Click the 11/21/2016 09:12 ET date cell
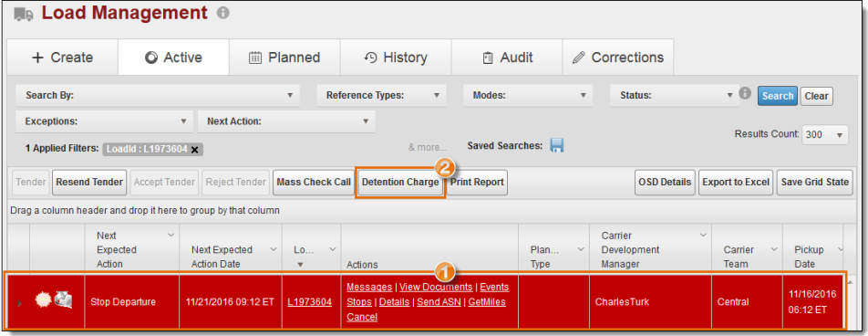868x336 pixels. coord(231,302)
